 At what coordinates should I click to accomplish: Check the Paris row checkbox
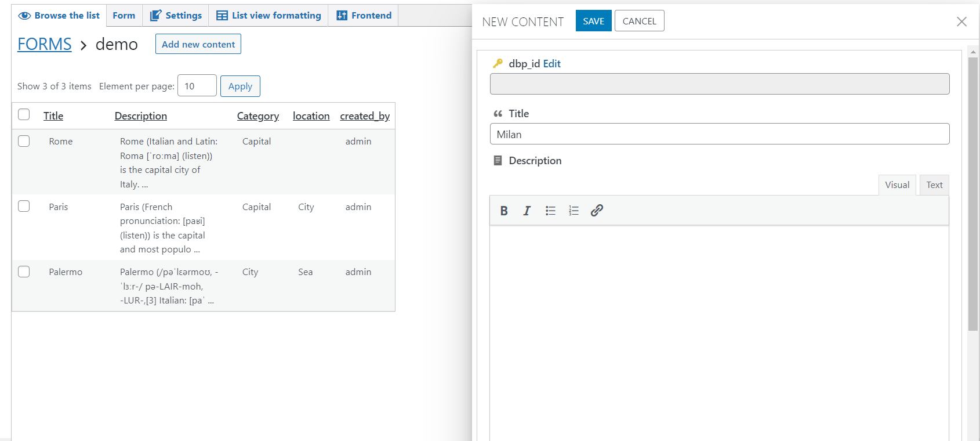click(x=24, y=206)
